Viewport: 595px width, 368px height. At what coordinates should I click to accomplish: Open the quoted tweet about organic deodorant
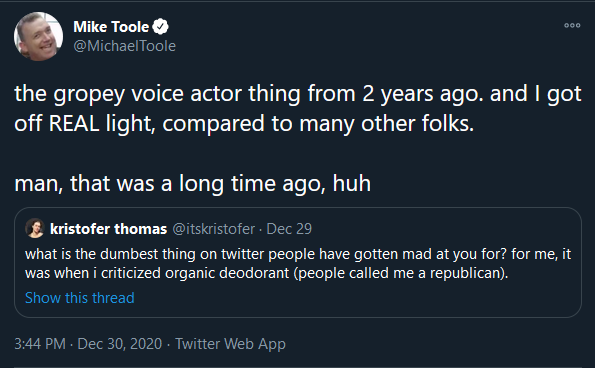click(x=298, y=263)
